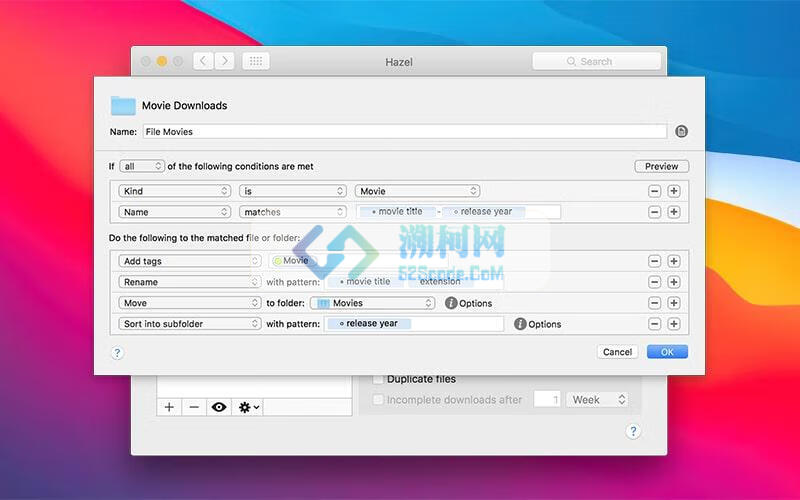
Task: Click the Movie Downloads folder icon
Action: [x=123, y=106]
